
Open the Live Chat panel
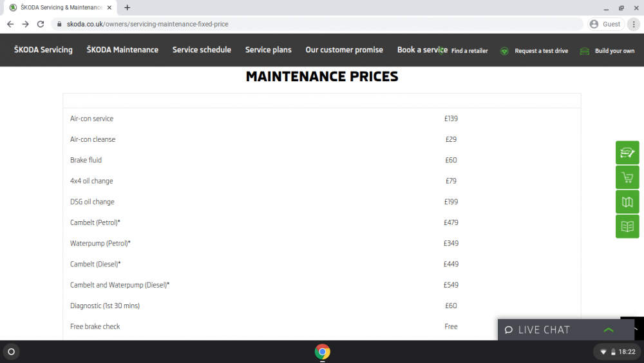pos(565,329)
